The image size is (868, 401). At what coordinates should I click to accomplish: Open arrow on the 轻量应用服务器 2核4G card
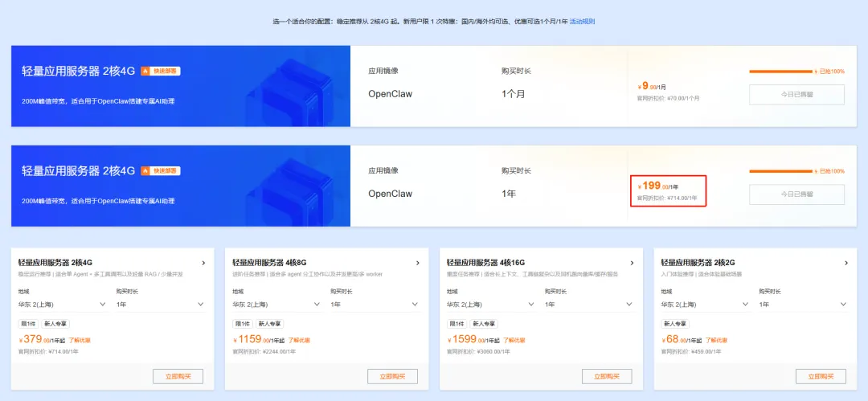coord(203,263)
